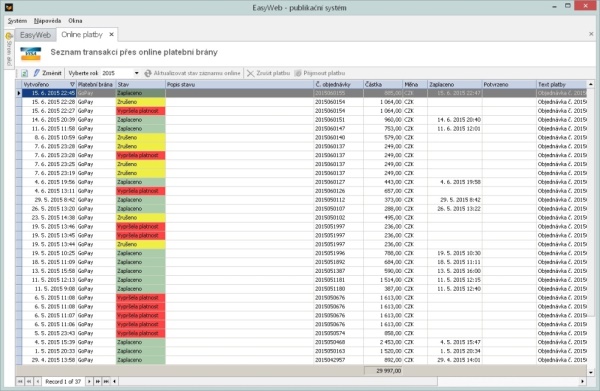
Task: Click Vypršela platnost on 5. 5. 2015 23:43
Action: (x=140, y=333)
